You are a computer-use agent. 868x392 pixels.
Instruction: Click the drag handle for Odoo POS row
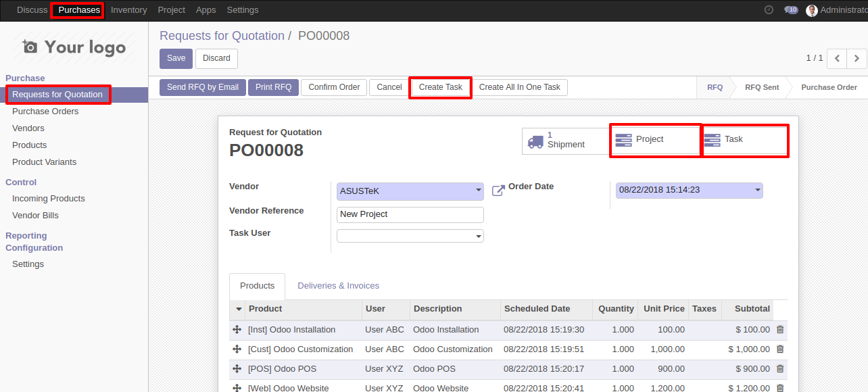click(237, 369)
